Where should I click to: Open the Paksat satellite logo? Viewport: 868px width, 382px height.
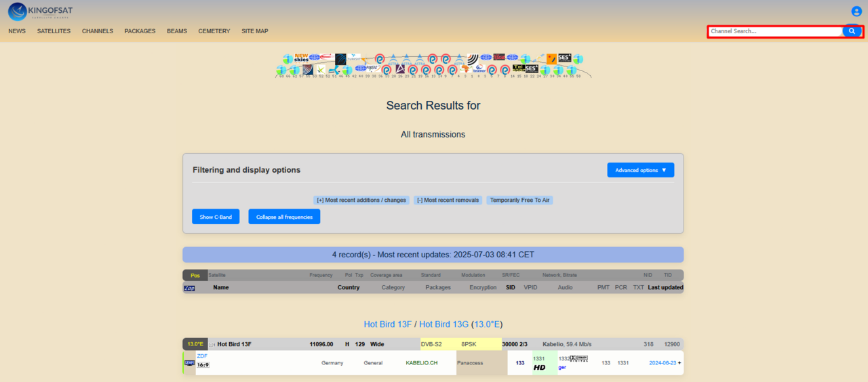click(374, 68)
